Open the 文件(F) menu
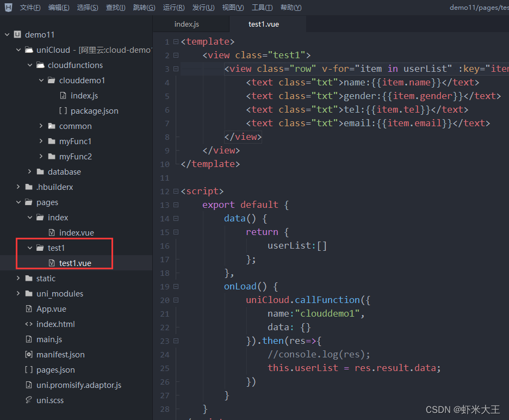 point(30,8)
